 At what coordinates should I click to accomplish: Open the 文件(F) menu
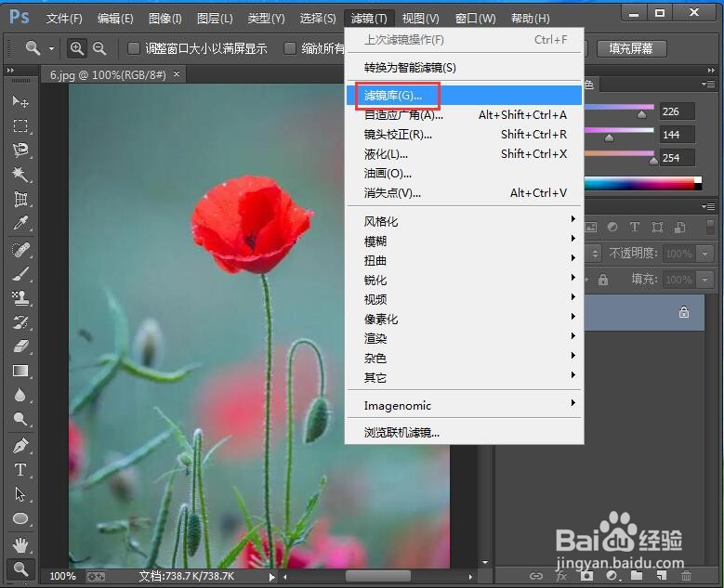(64, 19)
